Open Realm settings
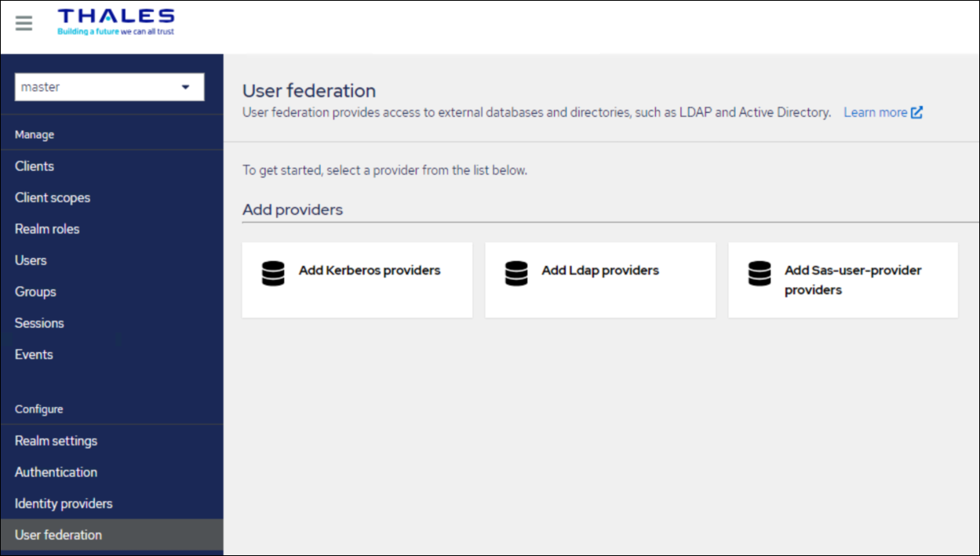The height and width of the screenshot is (556, 980). (56, 441)
